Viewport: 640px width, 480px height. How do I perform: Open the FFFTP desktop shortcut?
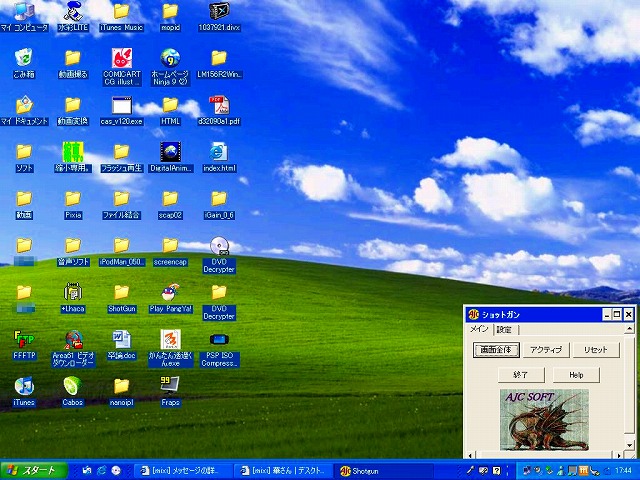pyautogui.click(x=23, y=339)
